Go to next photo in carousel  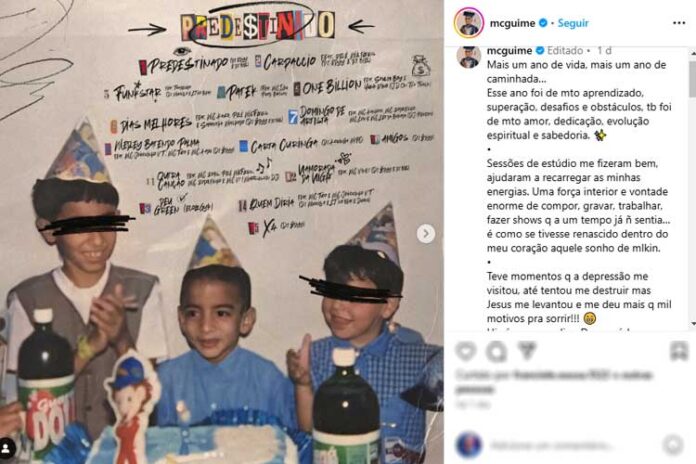pos(426,234)
